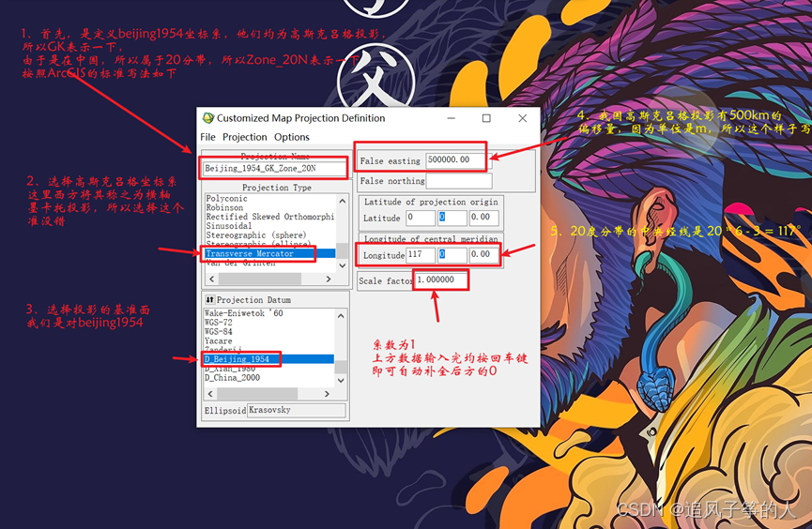This screenshot has width=812, height=529.
Task: Open the File menu
Action: point(207,137)
